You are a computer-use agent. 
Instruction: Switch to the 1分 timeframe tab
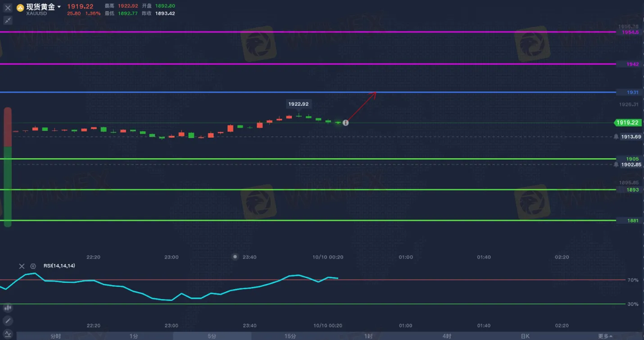tap(134, 336)
